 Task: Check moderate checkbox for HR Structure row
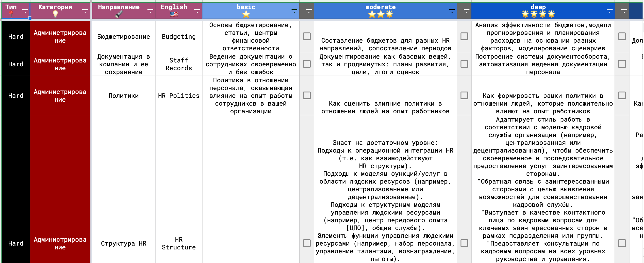[x=464, y=243]
